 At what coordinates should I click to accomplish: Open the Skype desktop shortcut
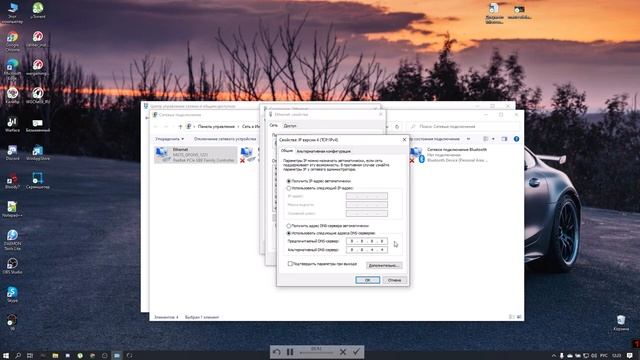[x=12, y=294]
